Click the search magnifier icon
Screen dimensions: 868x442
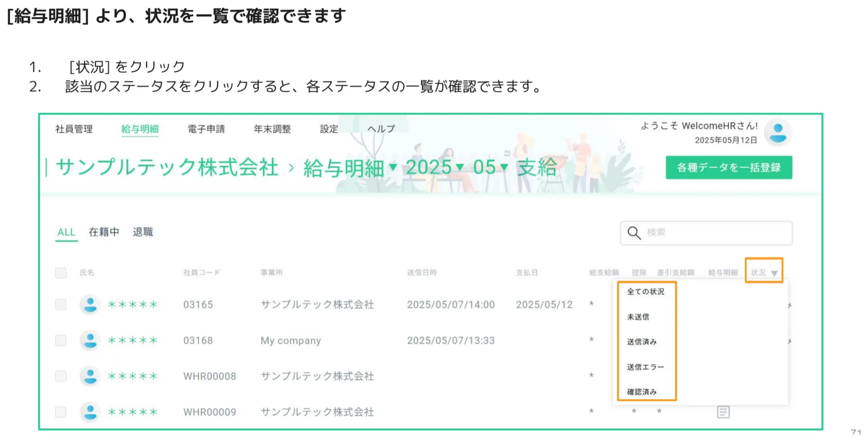tap(634, 233)
